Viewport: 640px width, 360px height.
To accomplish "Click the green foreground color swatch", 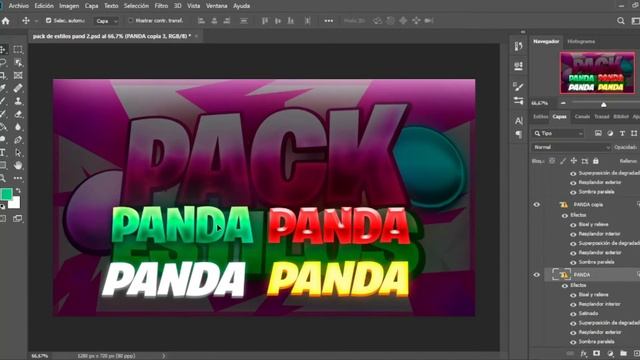I will coord(6,195).
